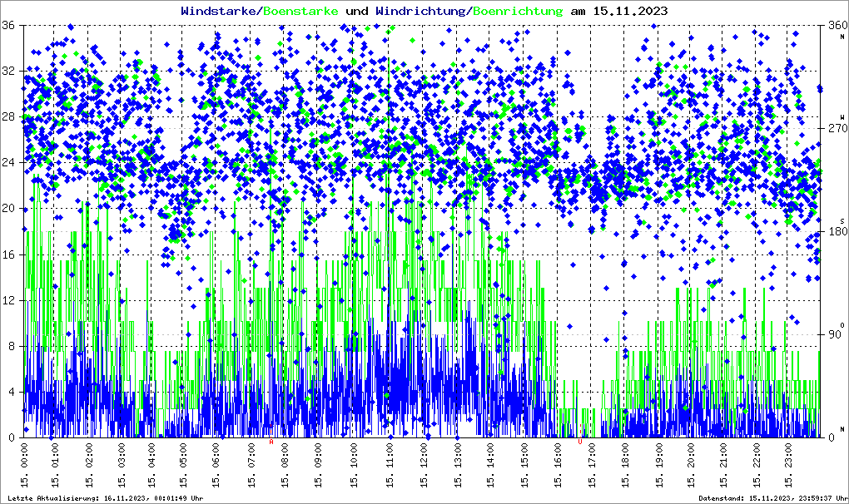Click the left axis value 20
Screen dimensions: 849x504
[x=8, y=209]
